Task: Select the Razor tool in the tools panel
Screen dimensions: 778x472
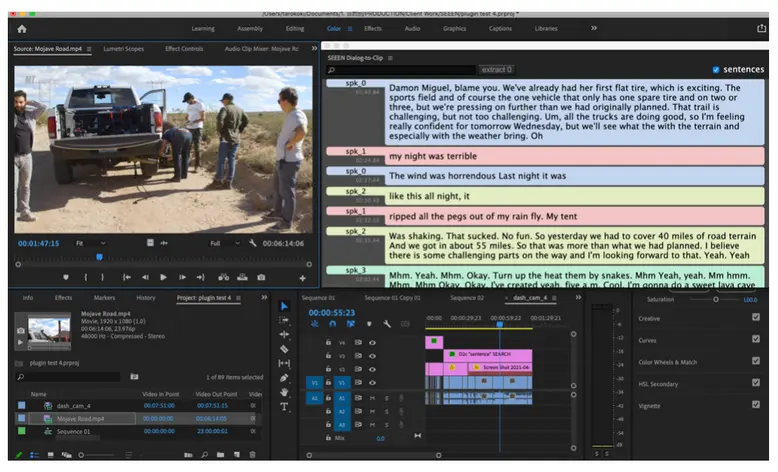Action: tap(284, 349)
